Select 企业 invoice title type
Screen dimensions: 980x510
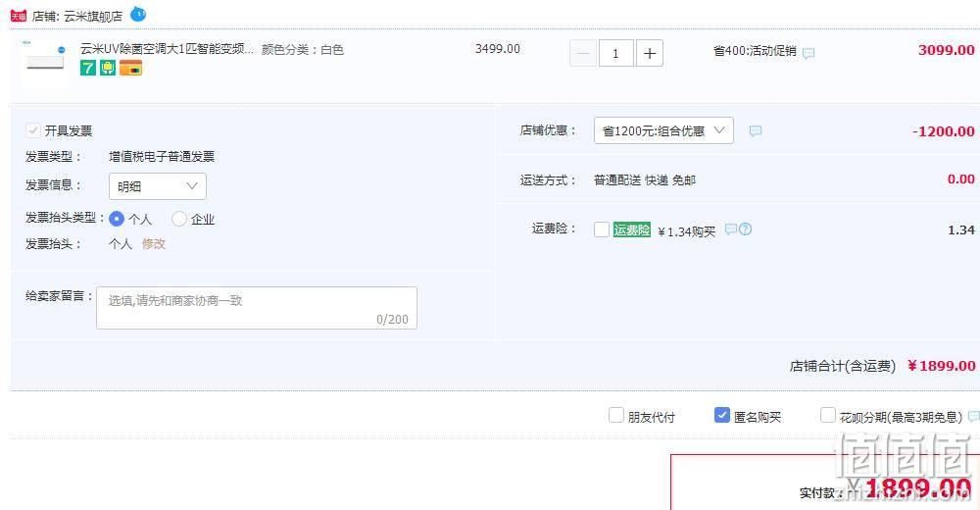(178, 219)
